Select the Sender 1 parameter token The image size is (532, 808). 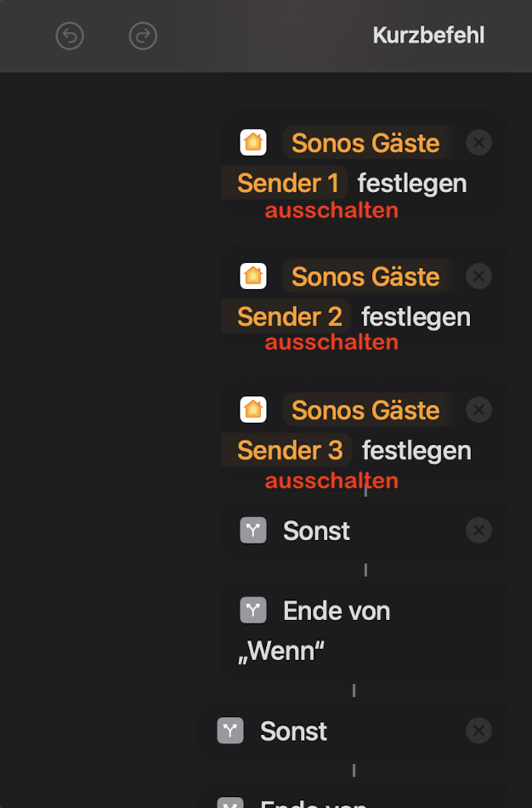287,183
